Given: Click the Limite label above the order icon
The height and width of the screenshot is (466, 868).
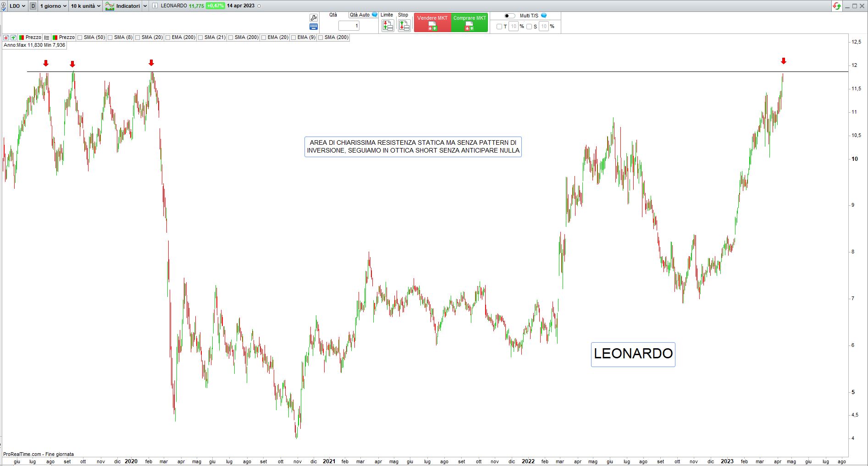Looking at the screenshot, I should [387, 15].
